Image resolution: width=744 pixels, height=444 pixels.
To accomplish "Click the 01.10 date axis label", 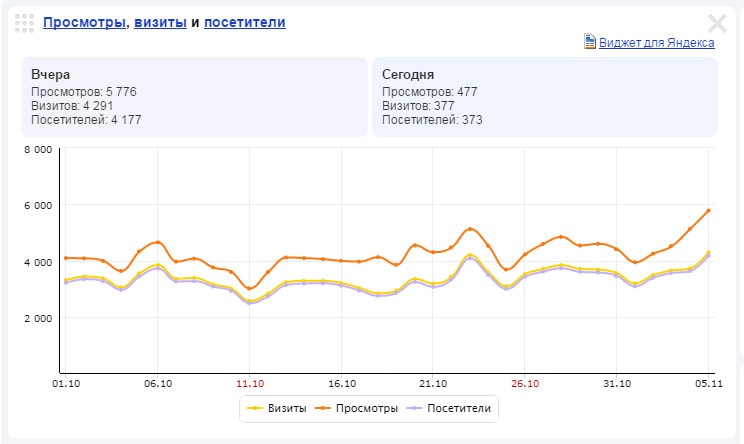I will click(65, 383).
